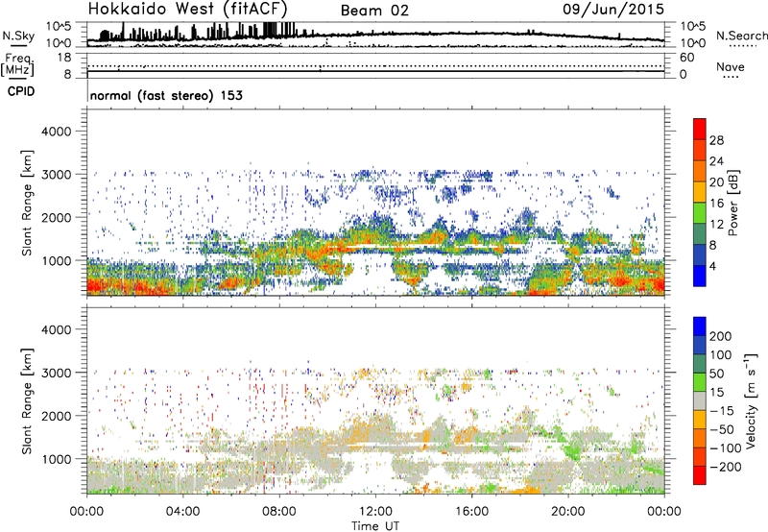Click the '-100' velocity color bar value
The height and width of the screenshot is (532, 768).
click(725, 448)
